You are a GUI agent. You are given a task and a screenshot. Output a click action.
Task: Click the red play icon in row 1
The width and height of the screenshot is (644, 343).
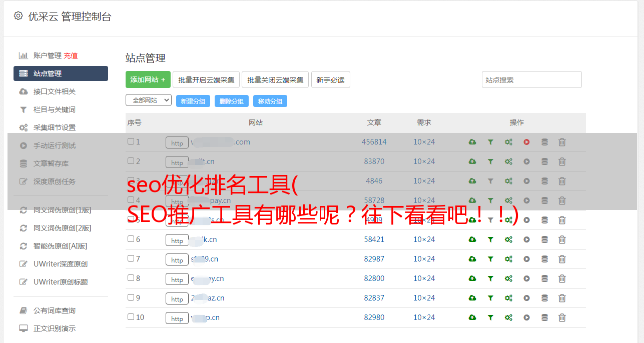[x=526, y=142]
